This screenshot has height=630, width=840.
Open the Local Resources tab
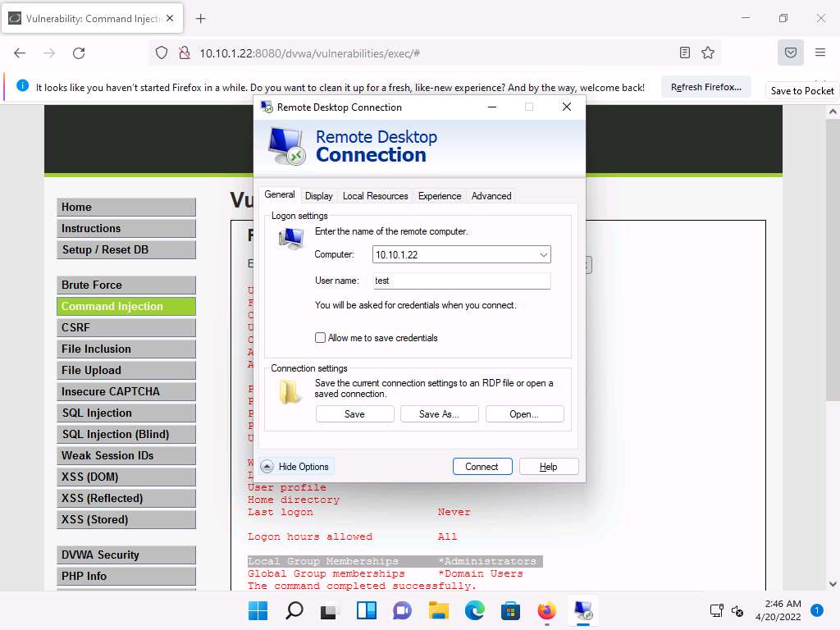pos(375,196)
